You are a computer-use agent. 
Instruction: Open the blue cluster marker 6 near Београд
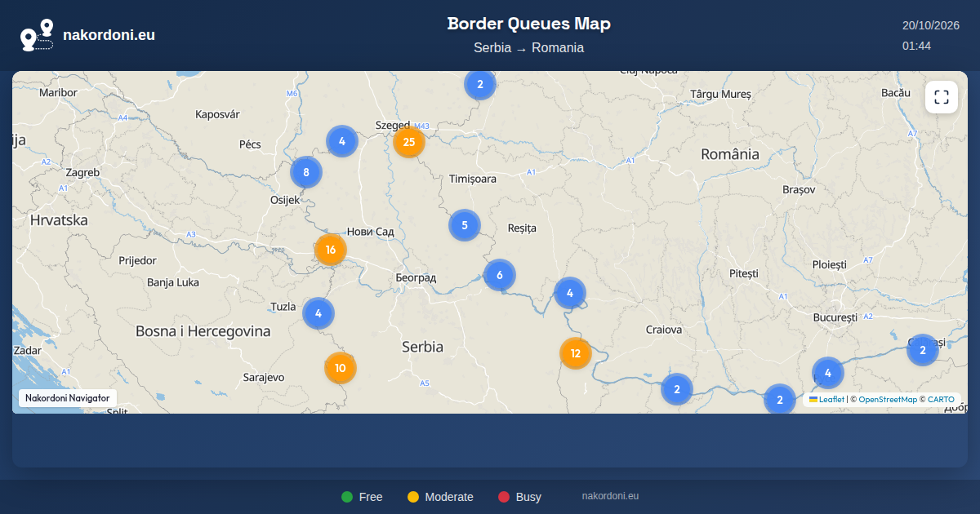(x=500, y=275)
